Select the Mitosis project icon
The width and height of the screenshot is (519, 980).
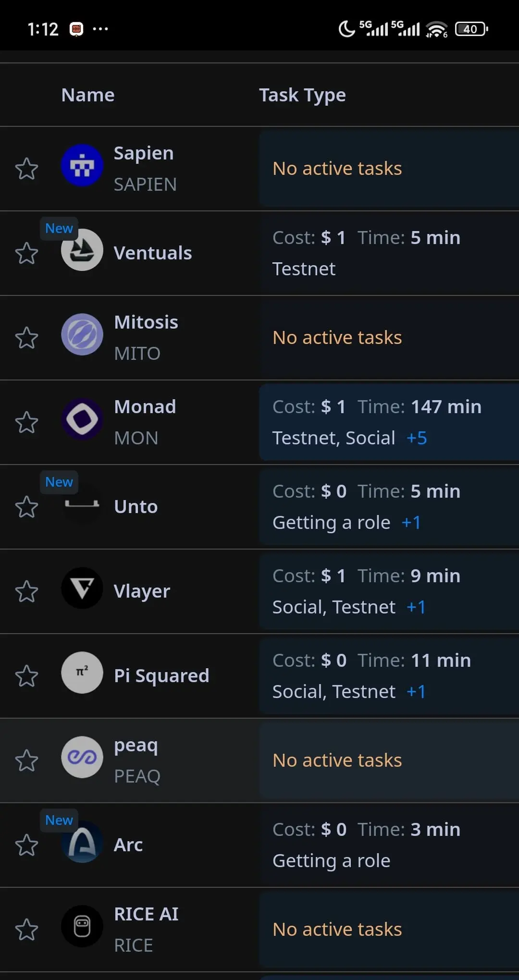click(82, 334)
